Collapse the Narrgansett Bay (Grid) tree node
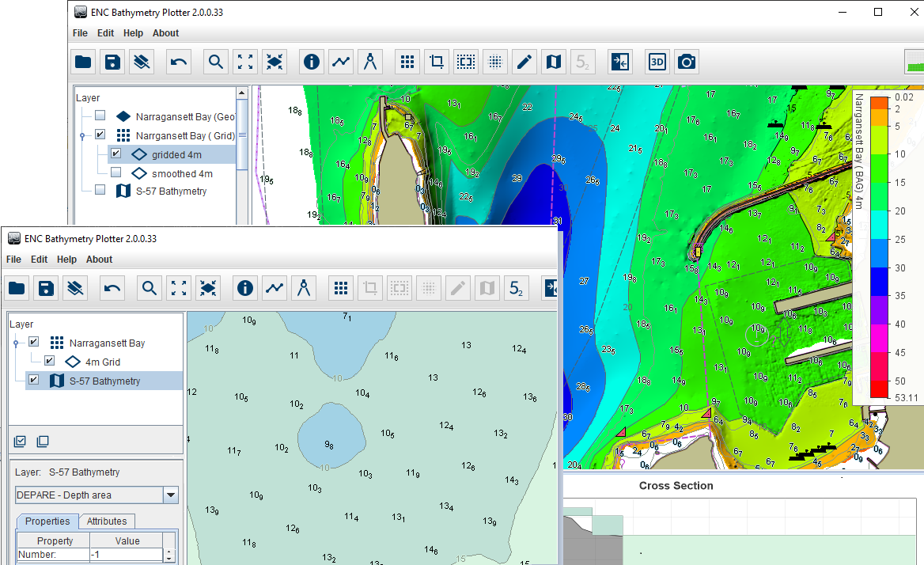 click(81, 135)
